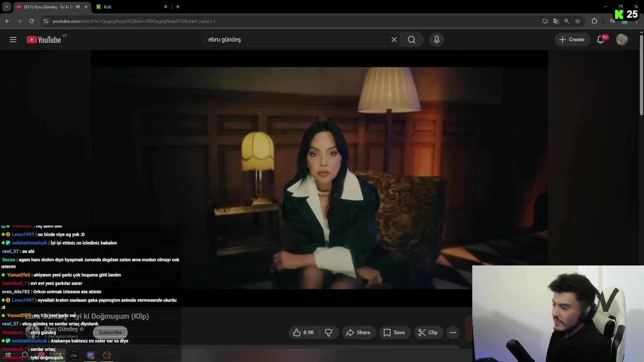Translate this page using the translate icon
The image size is (644, 362).
coord(556,21)
